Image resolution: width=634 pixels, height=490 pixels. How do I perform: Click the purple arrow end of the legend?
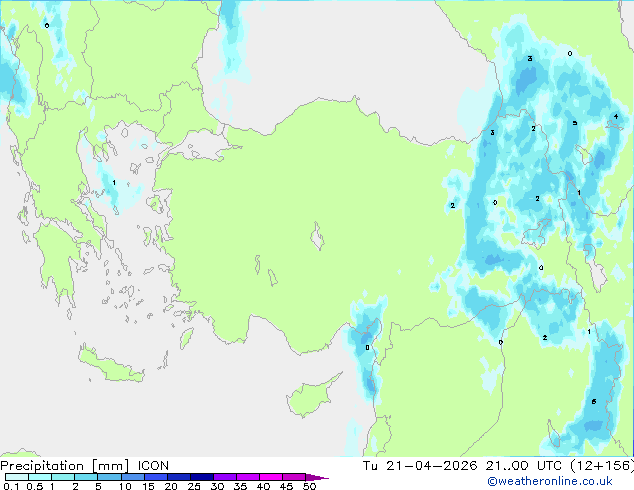point(317,477)
